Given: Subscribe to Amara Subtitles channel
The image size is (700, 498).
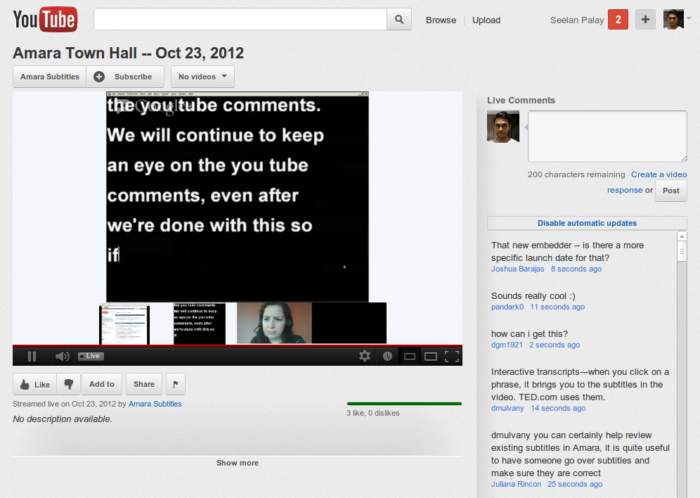Looking at the screenshot, I should [x=124, y=76].
